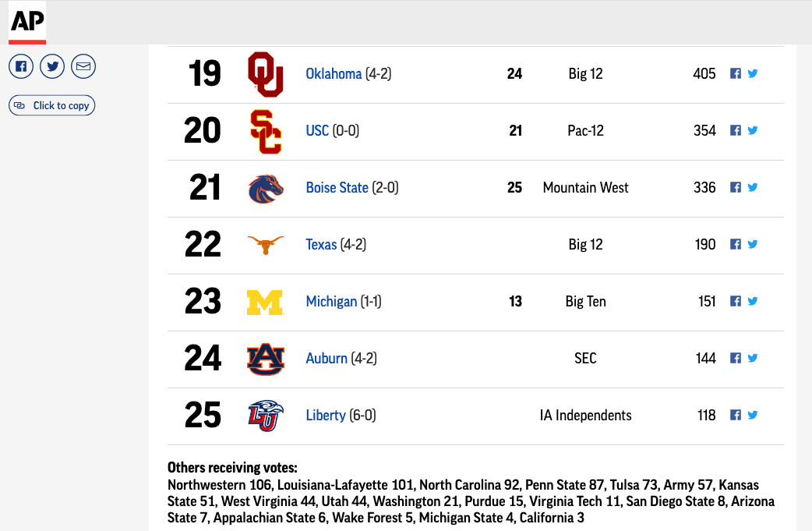Click the 'Click to copy' button
This screenshot has width=812, height=531.
click(51, 105)
